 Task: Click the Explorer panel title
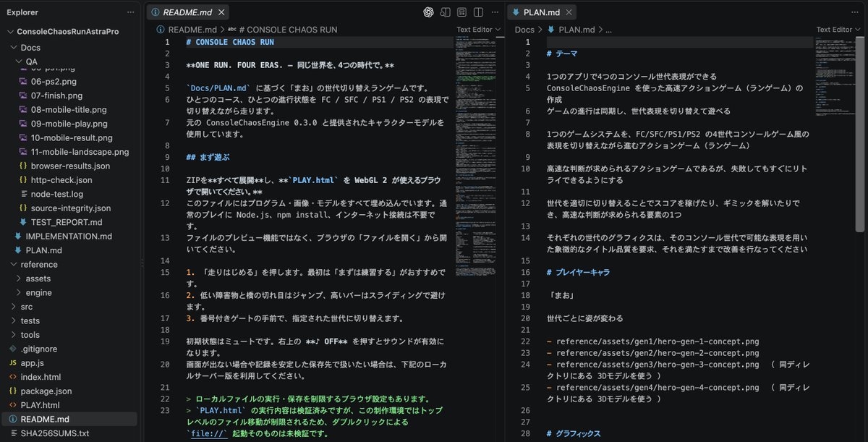22,12
